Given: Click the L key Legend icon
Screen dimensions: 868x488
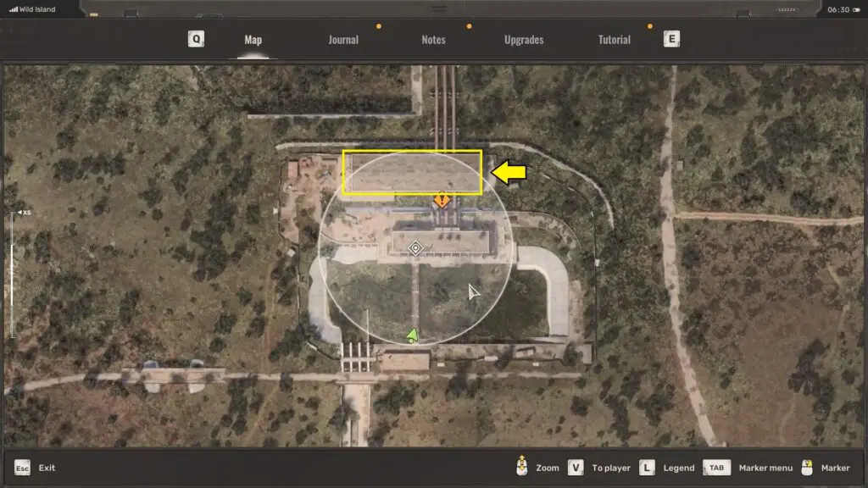Looking at the screenshot, I should (x=647, y=468).
